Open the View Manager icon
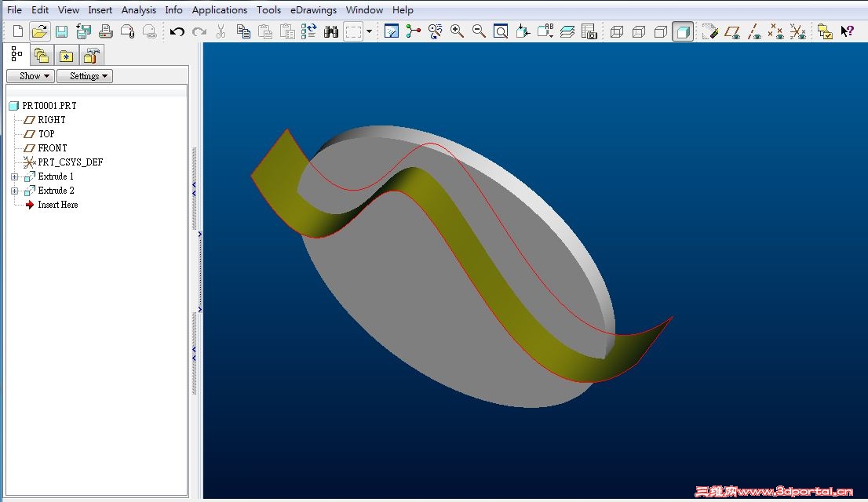This screenshot has height=502, width=868. pos(589,31)
